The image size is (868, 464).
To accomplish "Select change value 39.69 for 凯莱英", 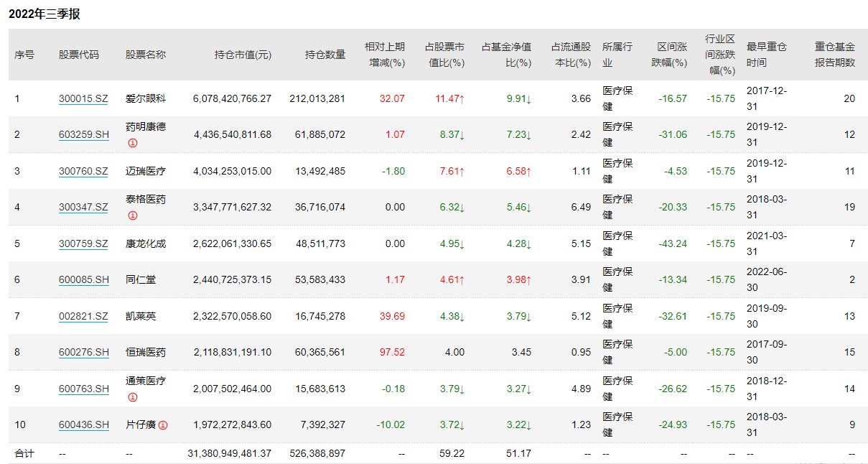I will (393, 316).
